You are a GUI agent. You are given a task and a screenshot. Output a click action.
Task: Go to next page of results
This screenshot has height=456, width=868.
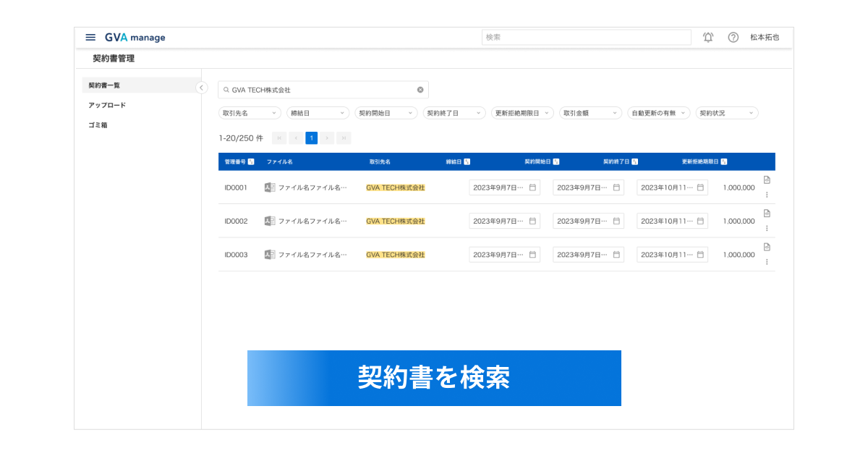[328, 138]
